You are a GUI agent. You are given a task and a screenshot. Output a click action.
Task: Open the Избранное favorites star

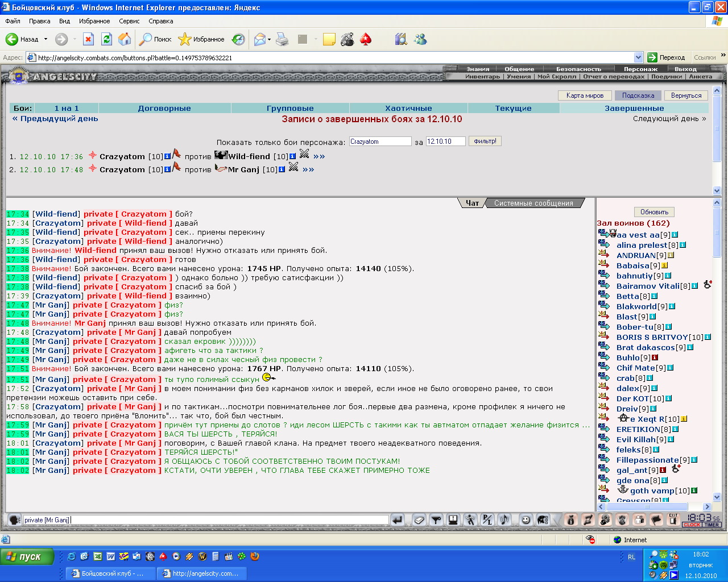point(201,39)
